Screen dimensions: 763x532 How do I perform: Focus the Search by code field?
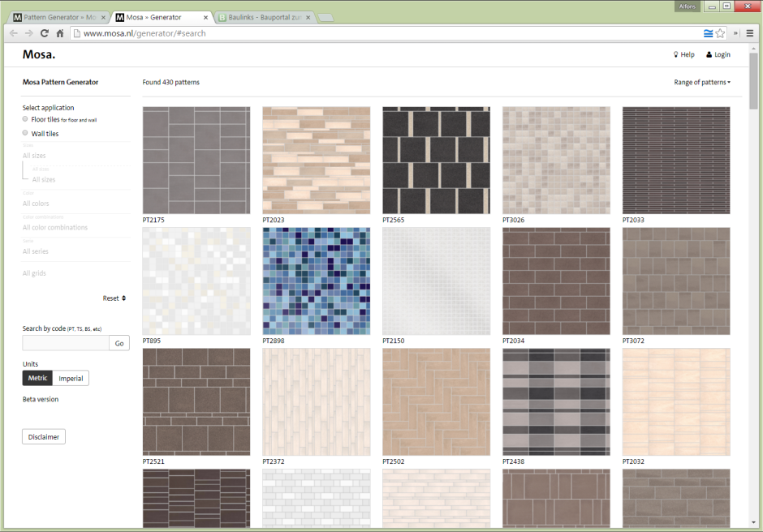pos(66,343)
